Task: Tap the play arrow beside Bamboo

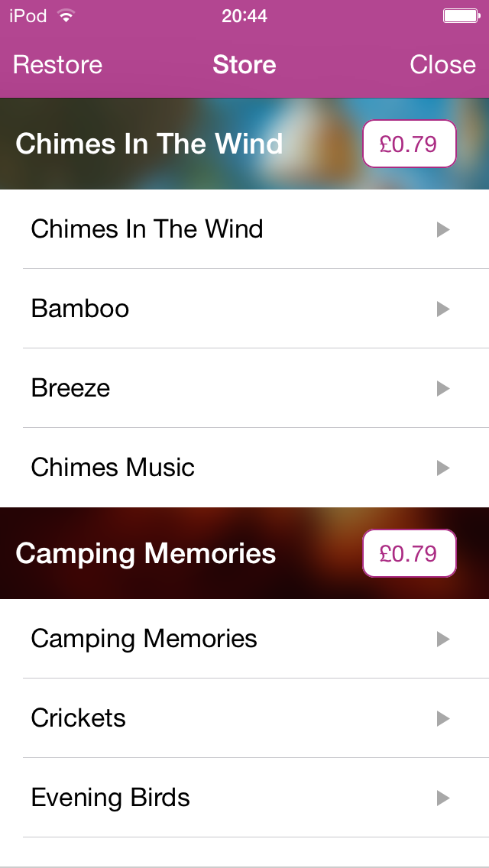Action: tap(442, 309)
